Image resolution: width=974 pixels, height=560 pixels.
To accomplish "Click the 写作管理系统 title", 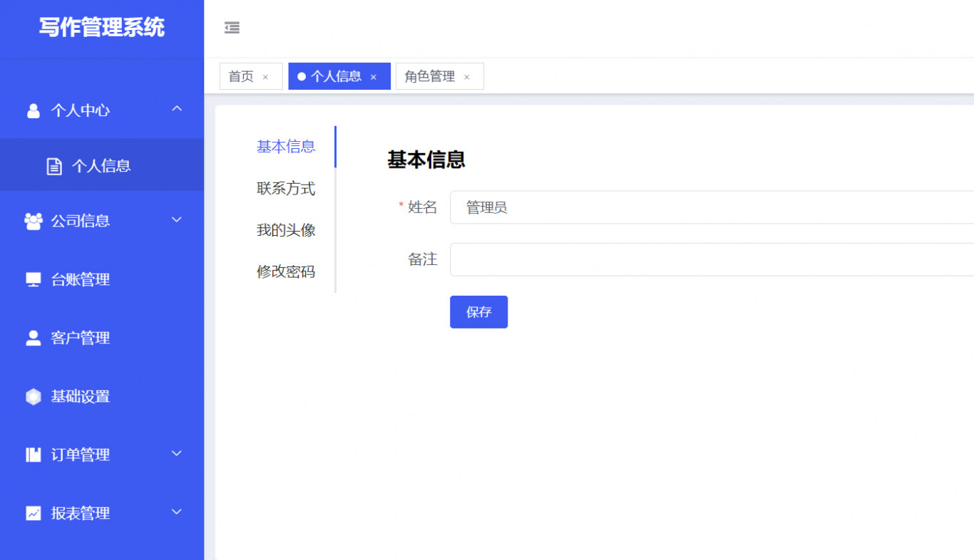I will point(102,27).
